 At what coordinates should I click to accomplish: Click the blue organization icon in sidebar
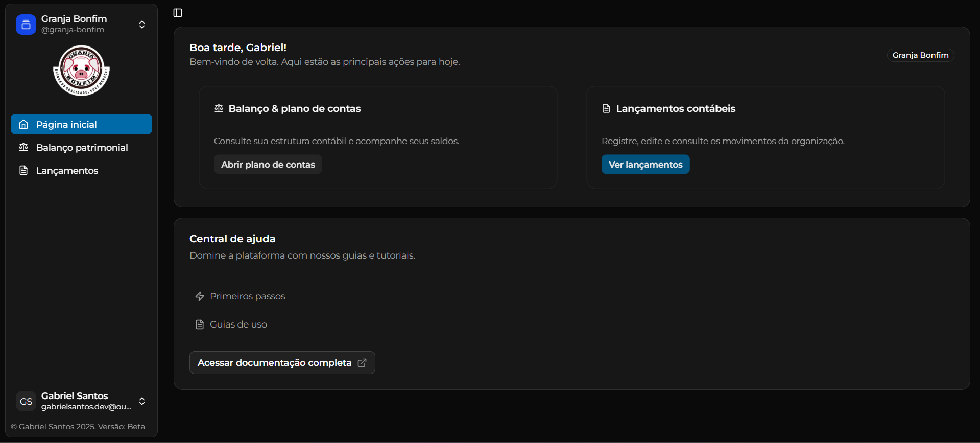pos(26,25)
